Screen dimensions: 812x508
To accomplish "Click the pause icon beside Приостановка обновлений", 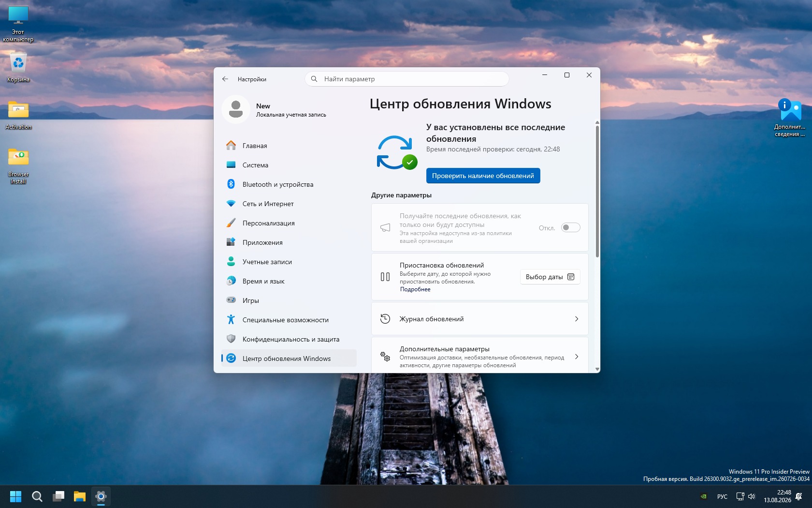I will pos(385,277).
